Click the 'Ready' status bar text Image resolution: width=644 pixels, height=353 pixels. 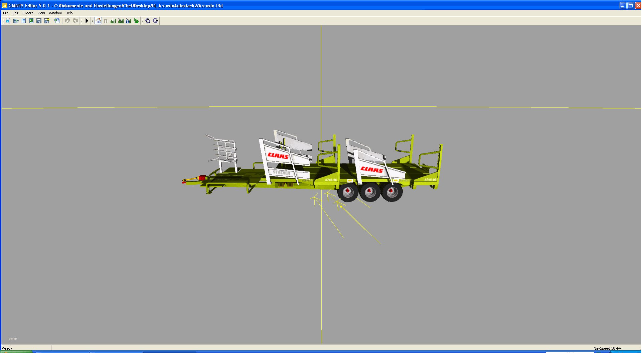(x=7, y=348)
